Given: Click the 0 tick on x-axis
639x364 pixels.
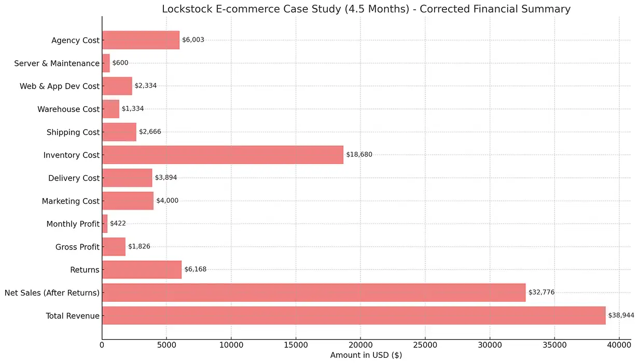Looking at the screenshot, I should click(102, 344).
